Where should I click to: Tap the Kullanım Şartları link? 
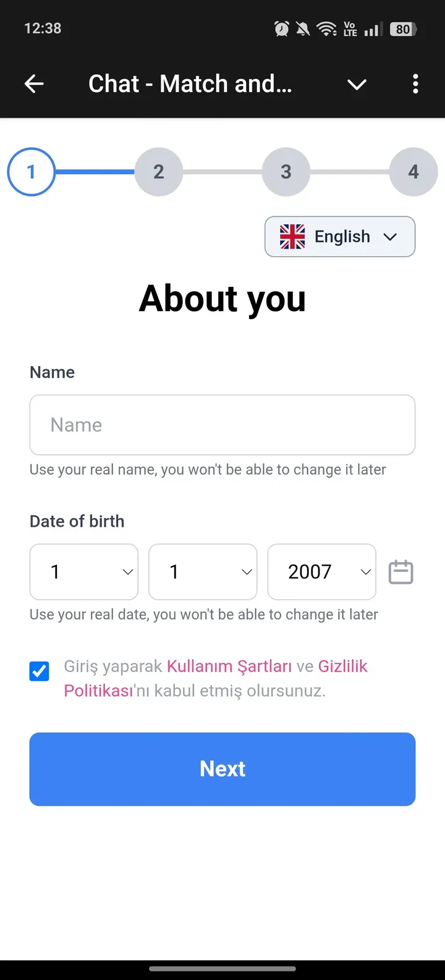pos(229,666)
